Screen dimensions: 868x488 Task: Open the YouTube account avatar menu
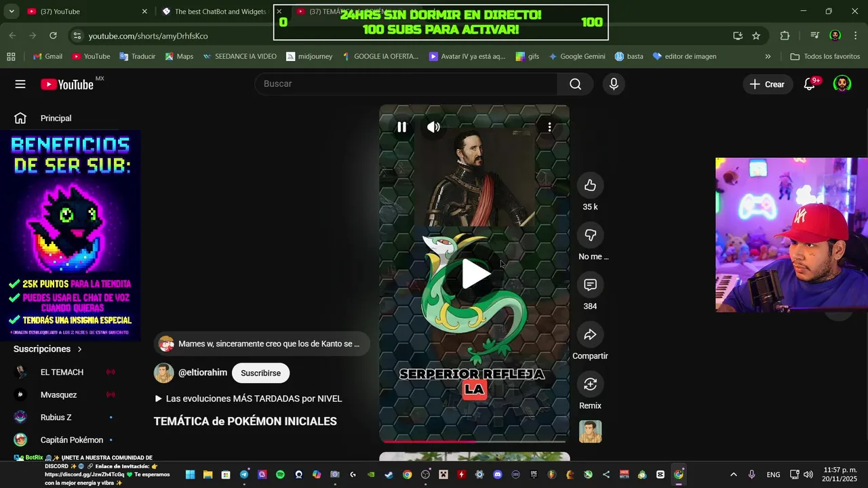pos(842,84)
